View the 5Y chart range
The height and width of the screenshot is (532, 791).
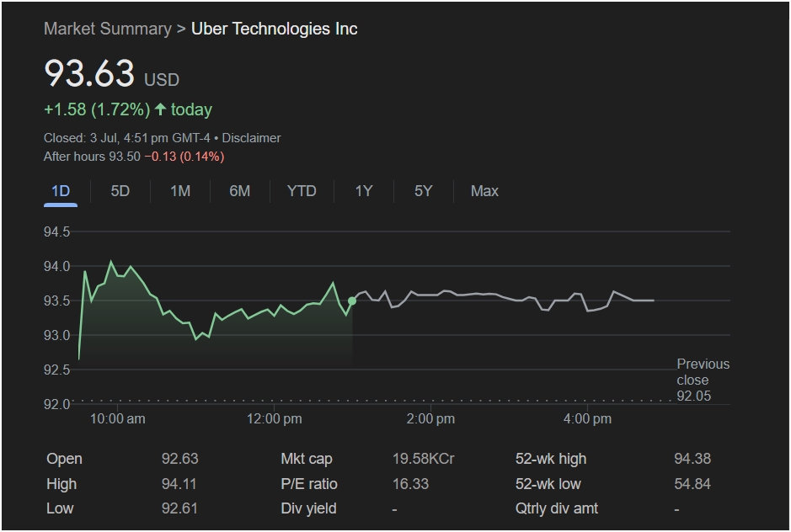(423, 191)
